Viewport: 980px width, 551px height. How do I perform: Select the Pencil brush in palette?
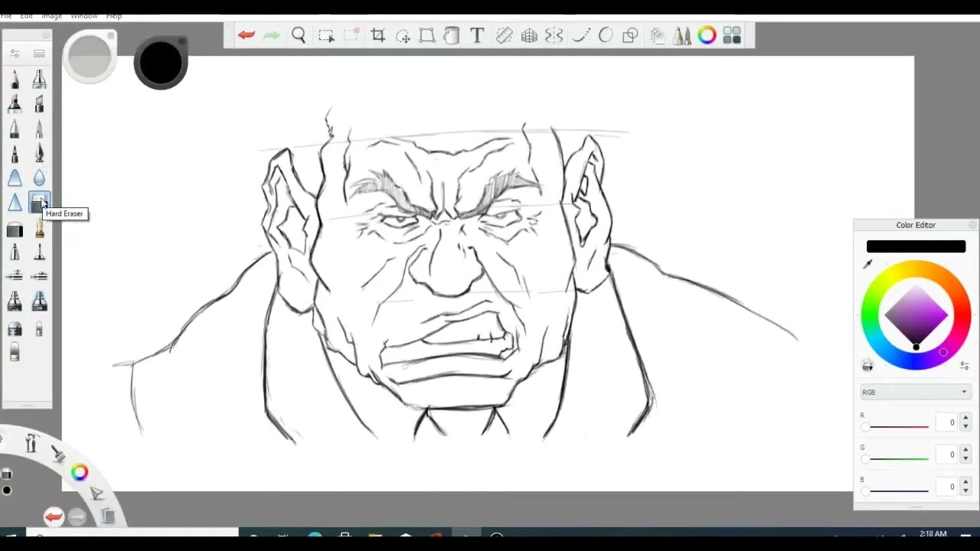pos(15,79)
